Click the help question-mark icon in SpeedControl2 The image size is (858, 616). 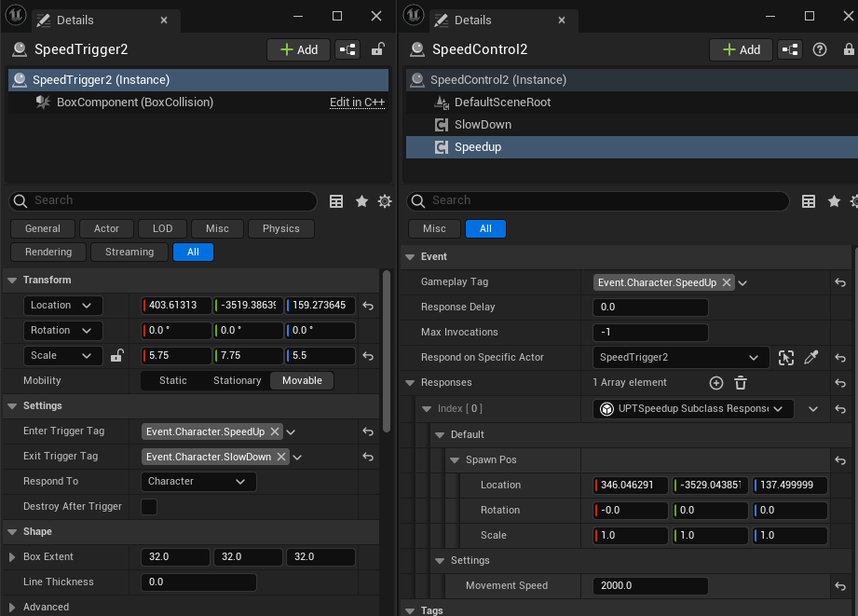pyautogui.click(x=818, y=49)
